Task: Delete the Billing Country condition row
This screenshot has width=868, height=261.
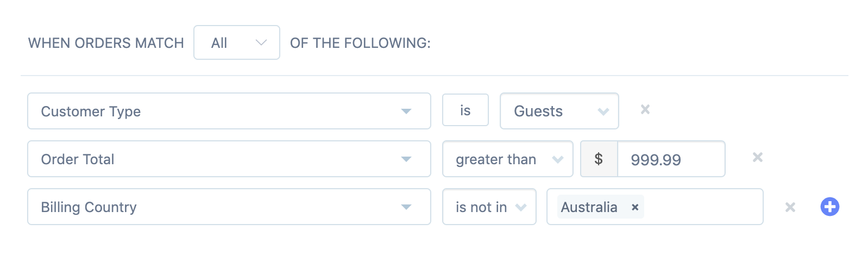Action: [x=790, y=207]
